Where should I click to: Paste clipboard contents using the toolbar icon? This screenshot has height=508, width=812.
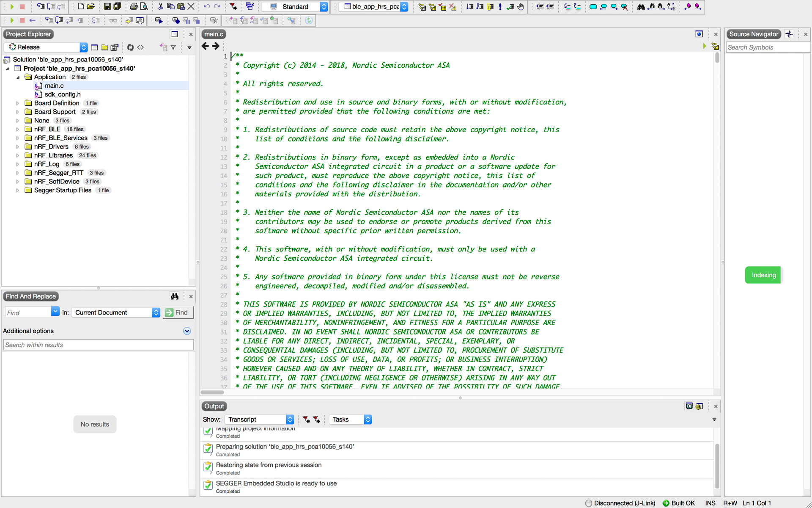(x=181, y=6)
